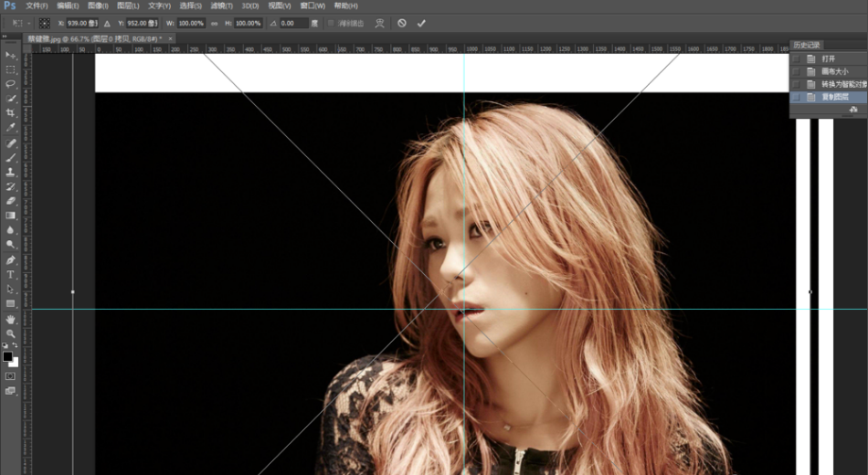Click the Quick Mask mode icon
This screenshot has width=868, height=475.
pos(11,376)
